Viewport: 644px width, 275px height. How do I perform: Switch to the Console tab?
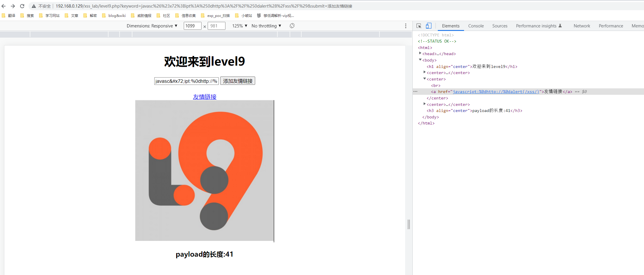click(476, 26)
